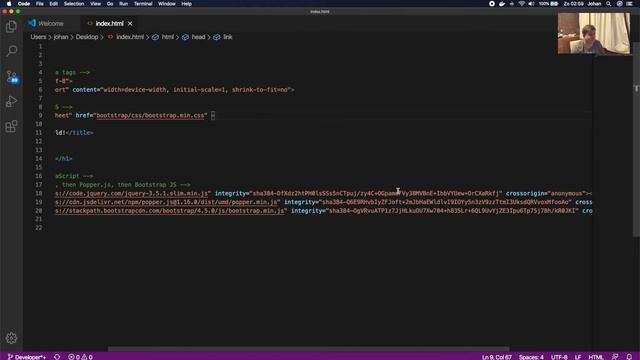Click the code.jquery.com script URL on line 18
Image resolution: width=640 pixels, height=360 pixels.
(x=132, y=193)
